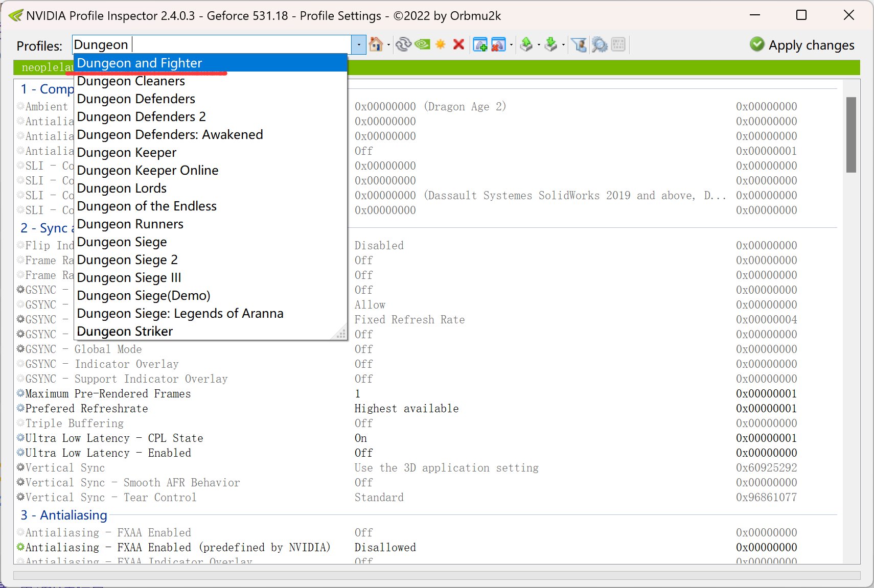This screenshot has height=588, width=874.
Task: Select Dungeon Siege(Demo) profile
Action: click(x=211, y=295)
